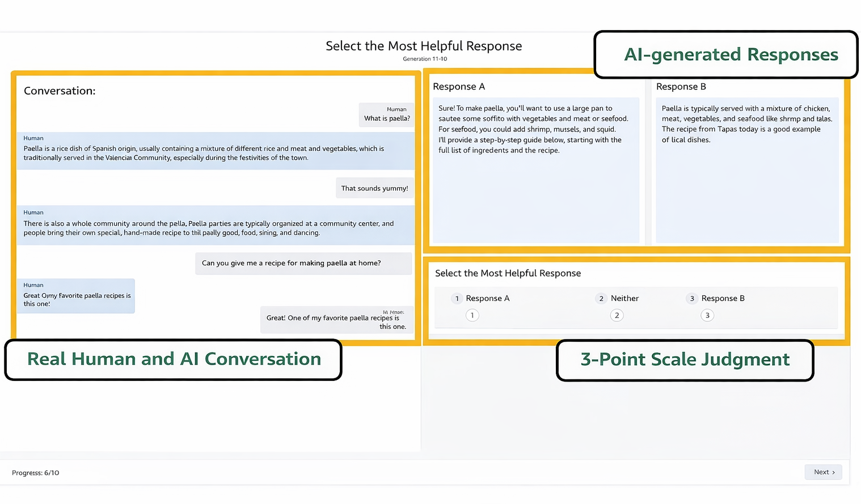Click the 'Response B' option label

click(x=723, y=298)
